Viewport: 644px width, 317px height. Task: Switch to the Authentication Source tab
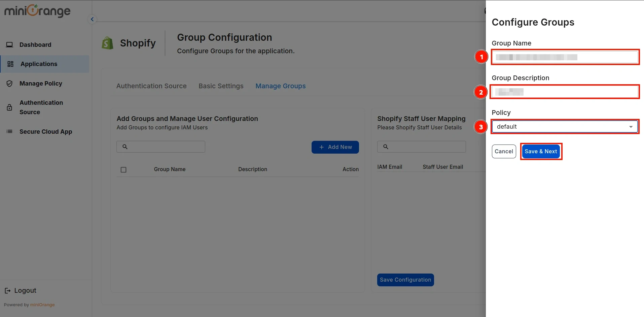click(151, 86)
